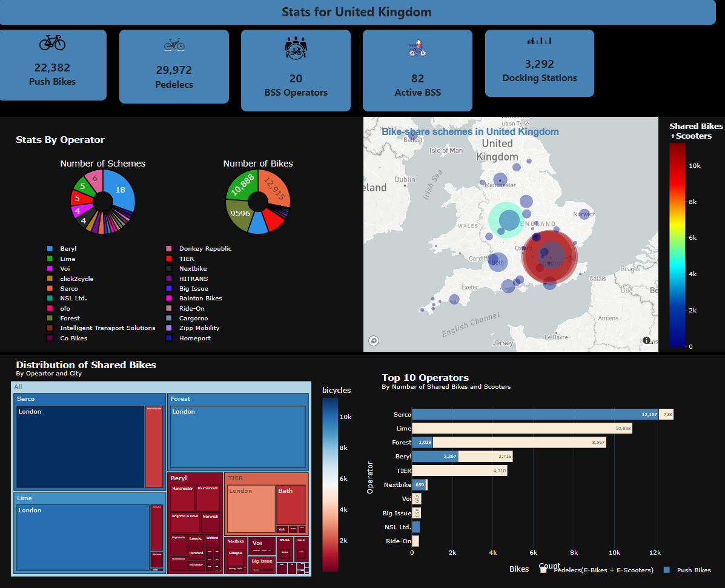This screenshot has height=588, width=725.
Task: Click Serco's 12,187 push bikes bar
Action: pos(535,414)
